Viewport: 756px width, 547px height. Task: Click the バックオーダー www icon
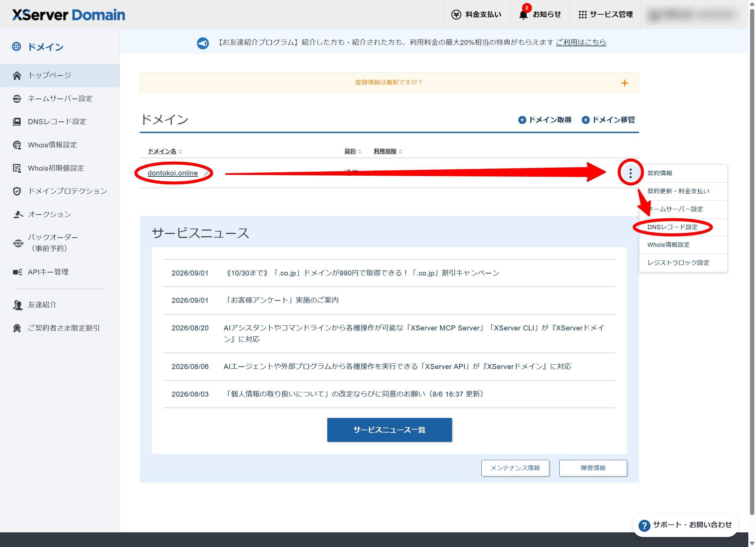(18, 243)
